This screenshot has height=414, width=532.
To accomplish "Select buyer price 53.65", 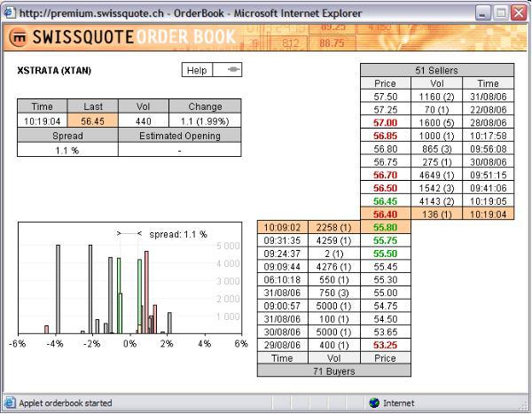I will (386, 332).
